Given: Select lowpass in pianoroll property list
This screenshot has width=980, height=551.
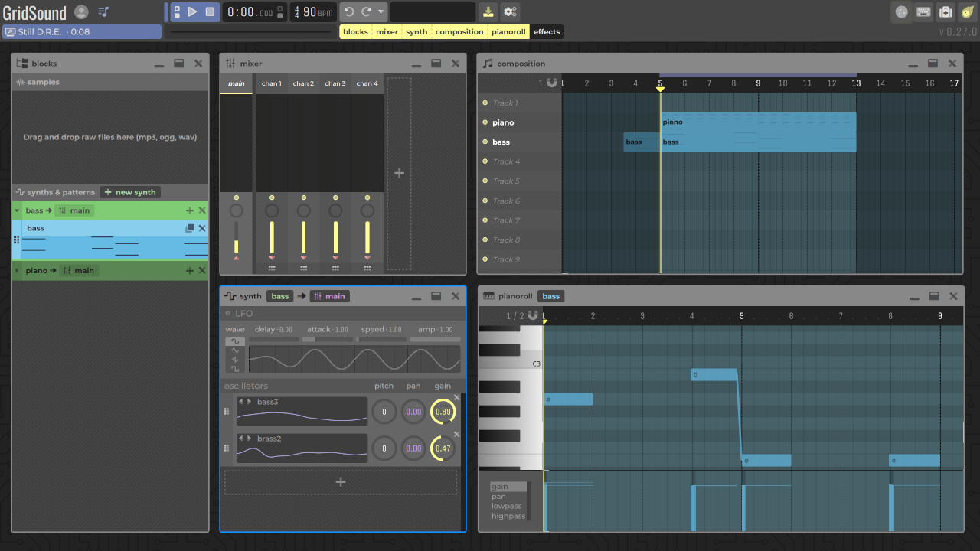Looking at the screenshot, I should pos(507,507).
